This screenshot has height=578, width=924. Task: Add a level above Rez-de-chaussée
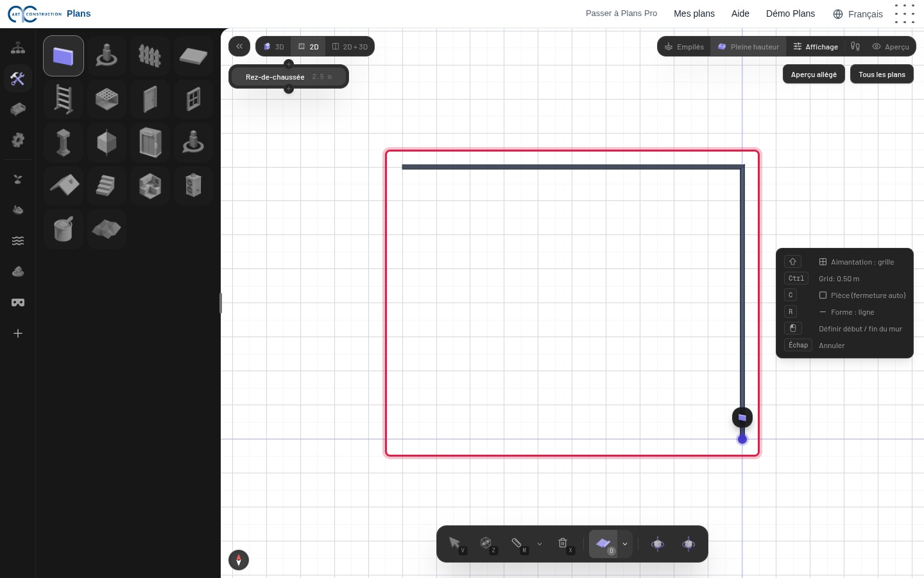pyautogui.click(x=289, y=64)
